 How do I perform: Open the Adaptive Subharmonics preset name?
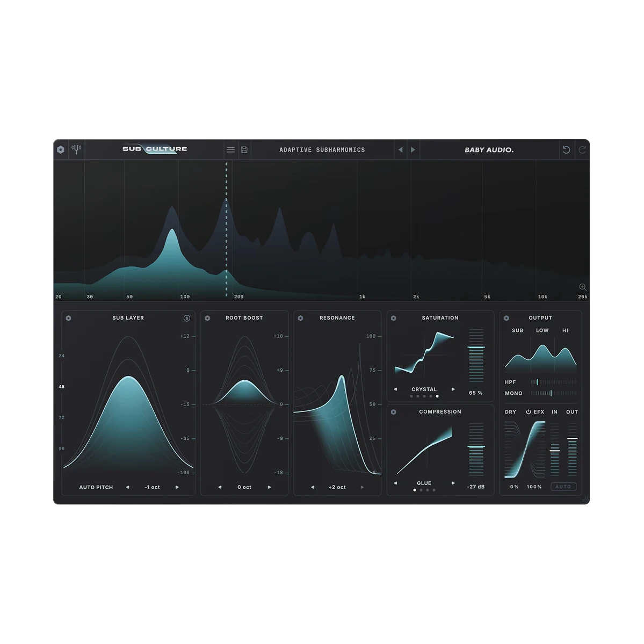click(322, 150)
